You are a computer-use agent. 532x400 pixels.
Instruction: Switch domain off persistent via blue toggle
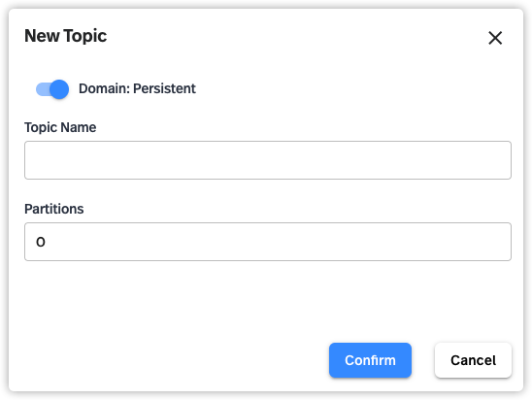52,89
